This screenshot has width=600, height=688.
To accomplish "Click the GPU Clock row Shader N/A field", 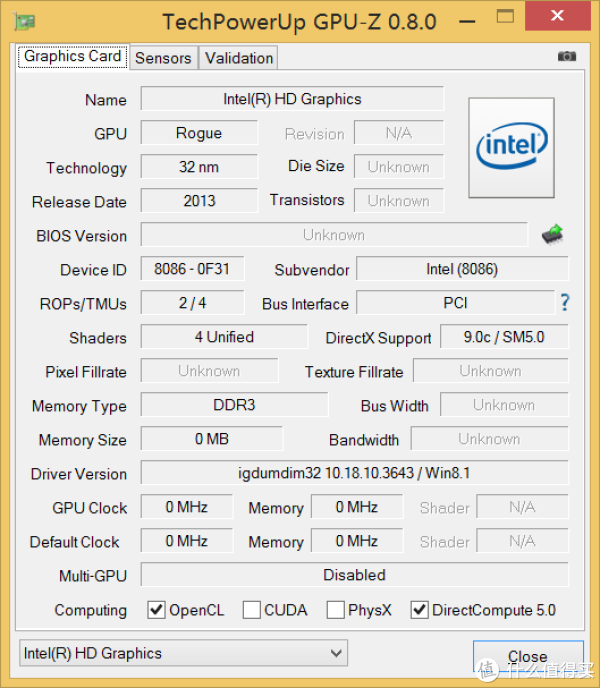I will 522,507.
